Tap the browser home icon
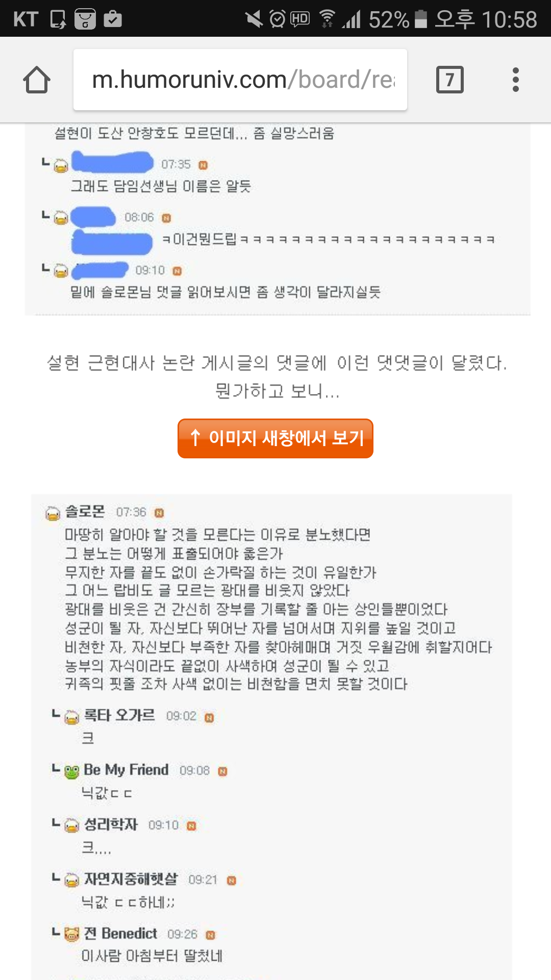The width and height of the screenshot is (551, 980). click(37, 80)
